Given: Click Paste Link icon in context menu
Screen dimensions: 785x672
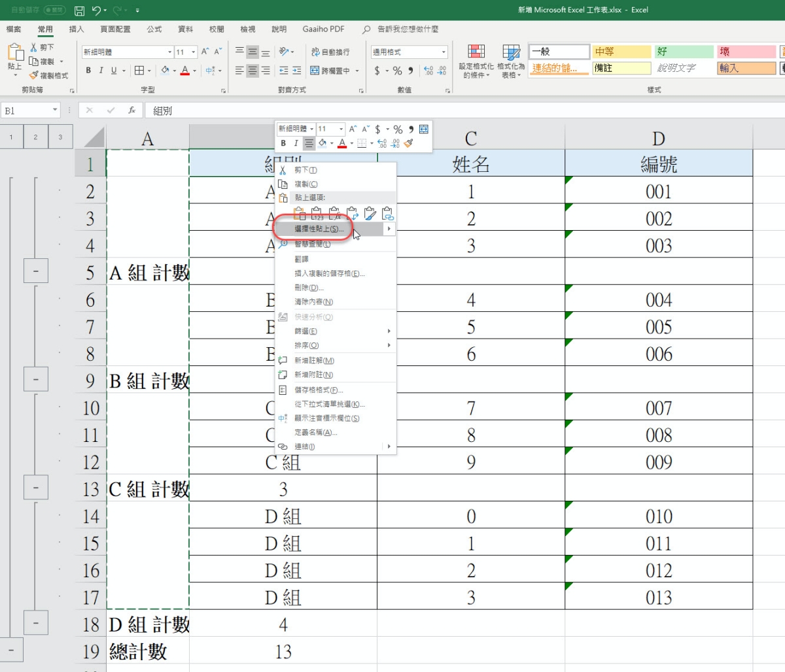Looking at the screenshot, I should [x=388, y=214].
